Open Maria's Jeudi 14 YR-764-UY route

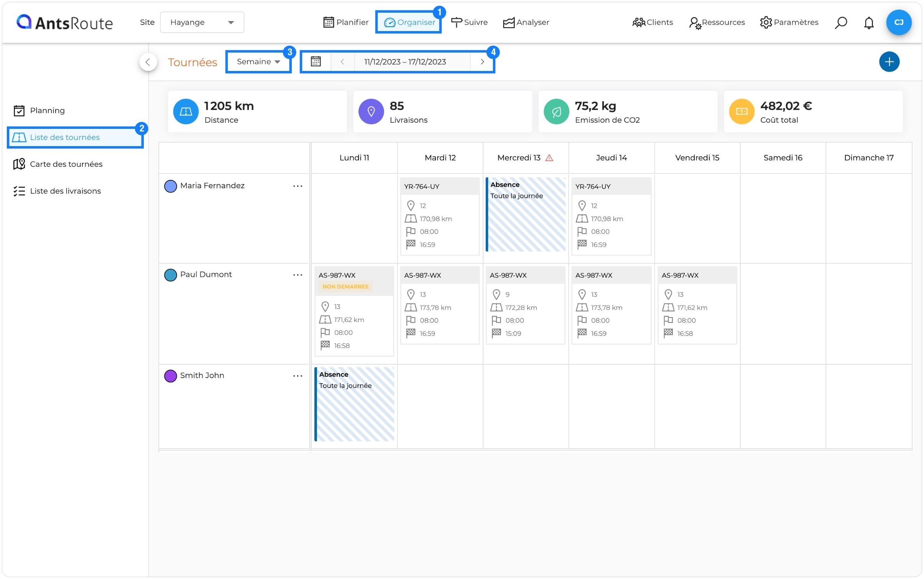pos(611,216)
